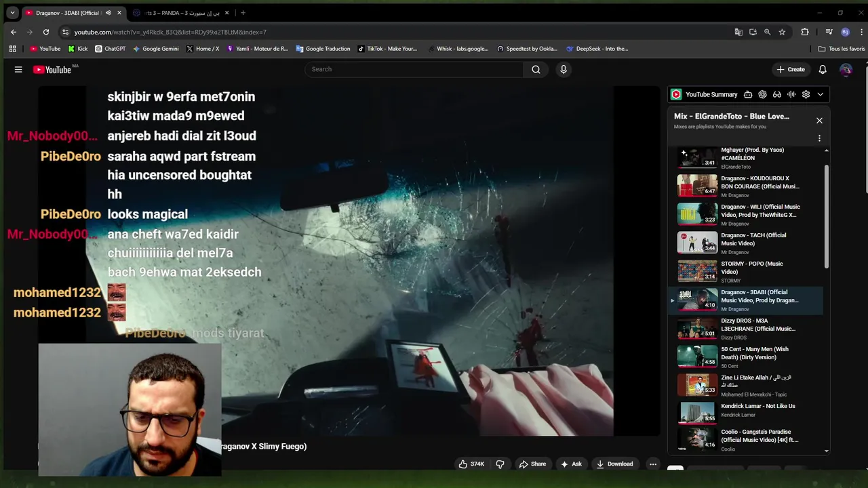868x488 pixels.
Task: Open the Speedtest by Ookla bookmark
Action: 527,49
